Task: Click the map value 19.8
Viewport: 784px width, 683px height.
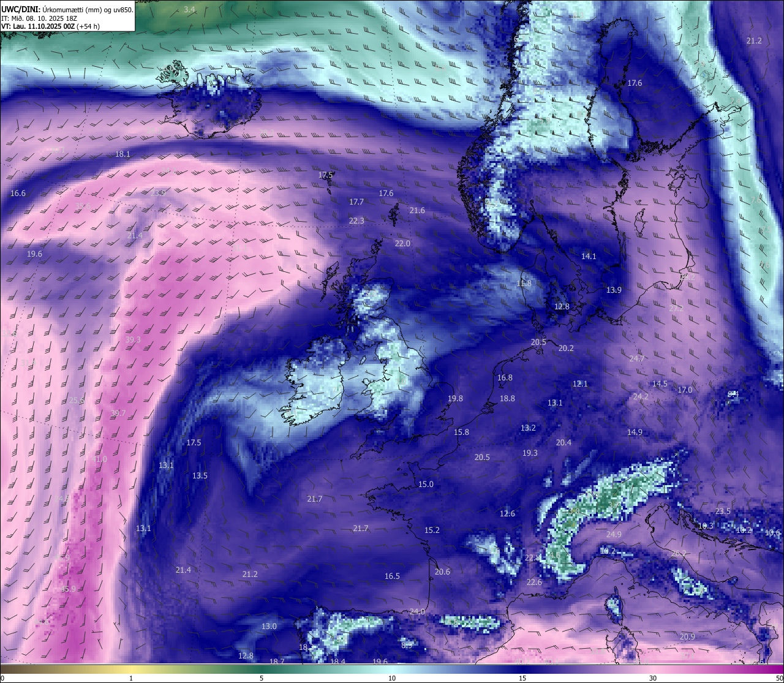Action: [455, 399]
